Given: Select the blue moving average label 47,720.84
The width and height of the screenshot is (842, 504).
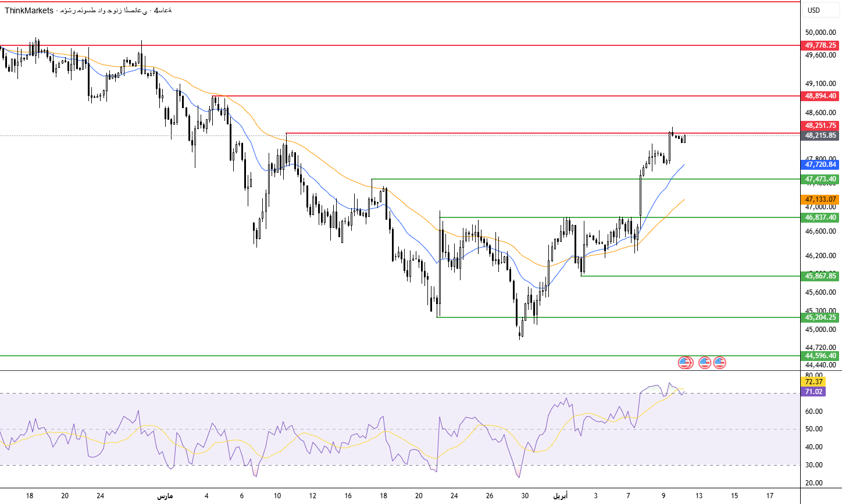Looking at the screenshot, I should [x=820, y=165].
